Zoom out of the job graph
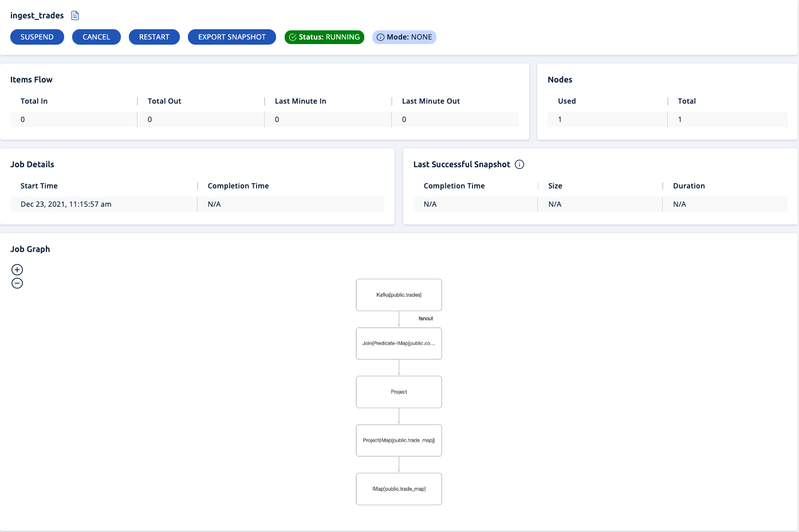The height and width of the screenshot is (532, 799). 17,283
